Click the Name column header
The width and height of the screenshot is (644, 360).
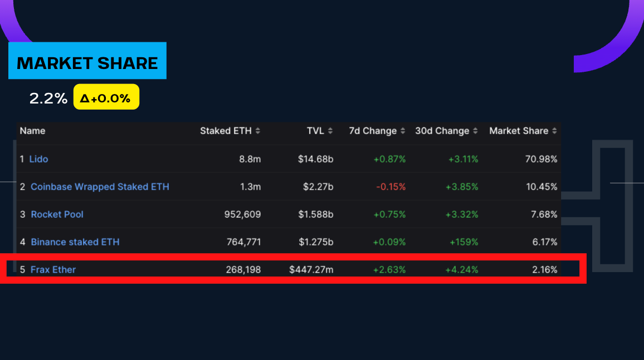[x=32, y=131]
